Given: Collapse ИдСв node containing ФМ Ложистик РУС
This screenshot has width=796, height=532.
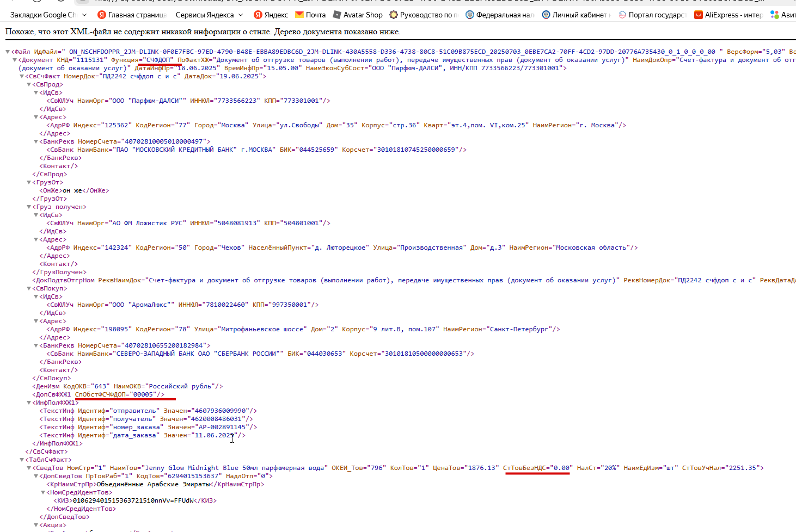Looking at the screenshot, I should (36, 215).
